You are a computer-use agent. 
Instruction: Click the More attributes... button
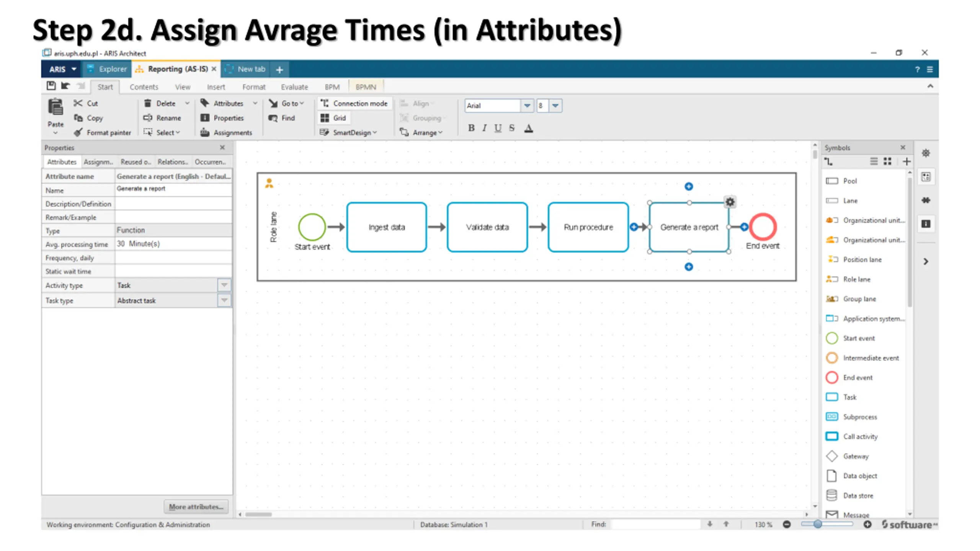point(196,507)
